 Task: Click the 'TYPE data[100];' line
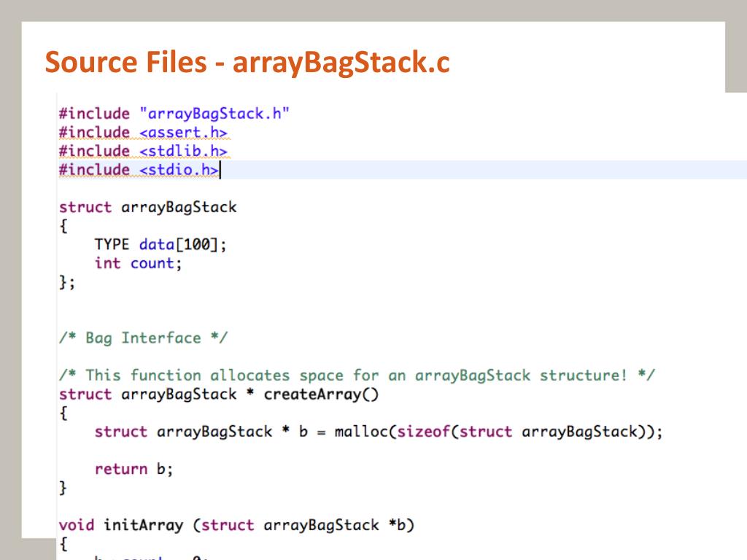(160, 245)
